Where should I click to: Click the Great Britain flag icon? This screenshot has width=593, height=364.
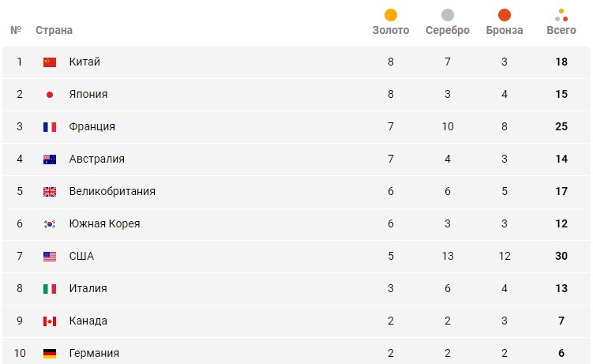click(x=50, y=192)
